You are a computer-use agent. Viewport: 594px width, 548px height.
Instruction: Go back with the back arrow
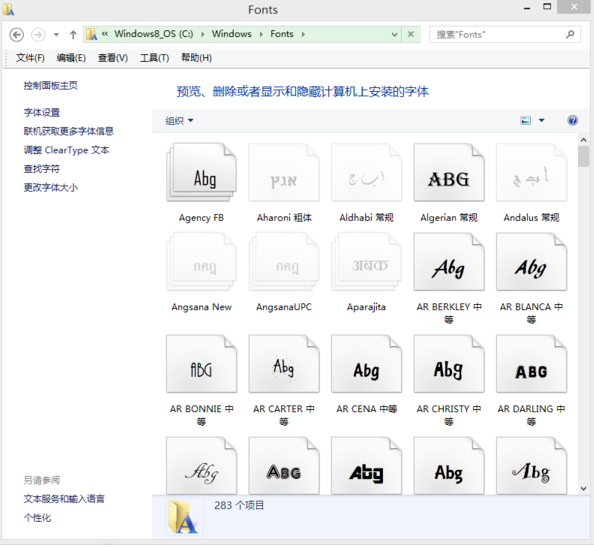pyautogui.click(x=16, y=35)
